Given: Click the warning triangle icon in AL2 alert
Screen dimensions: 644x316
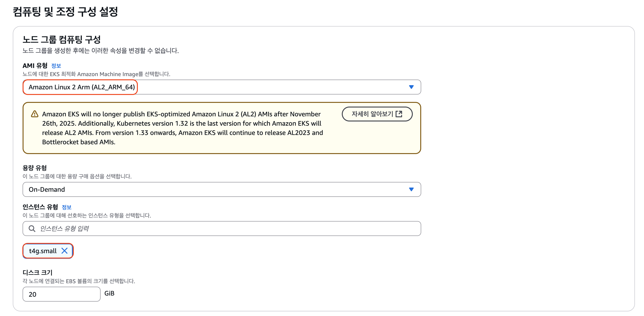Looking at the screenshot, I should click(x=34, y=114).
